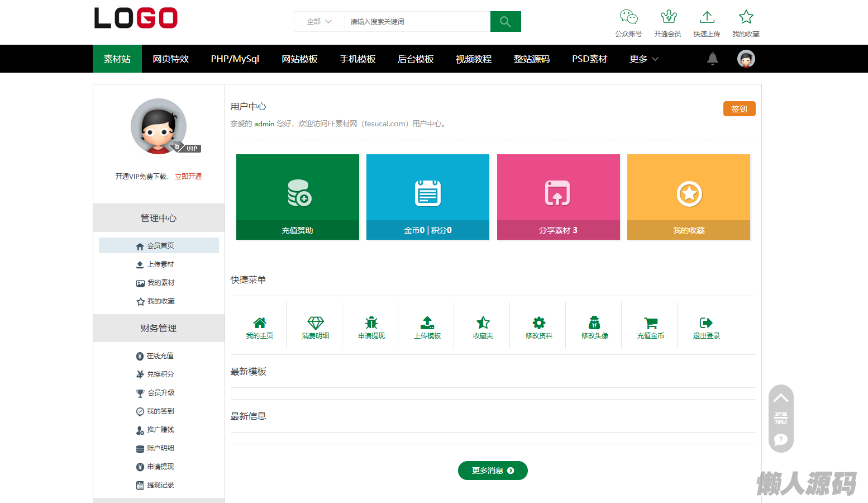
Task: Click the scroll-to-top arrow in floating widget
Action: click(x=781, y=398)
